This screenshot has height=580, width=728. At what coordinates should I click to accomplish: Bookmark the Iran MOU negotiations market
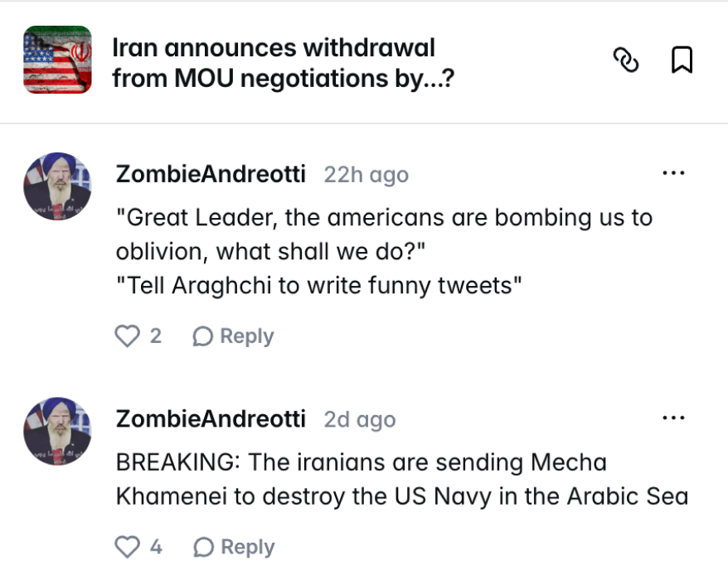[x=682, y=60]
